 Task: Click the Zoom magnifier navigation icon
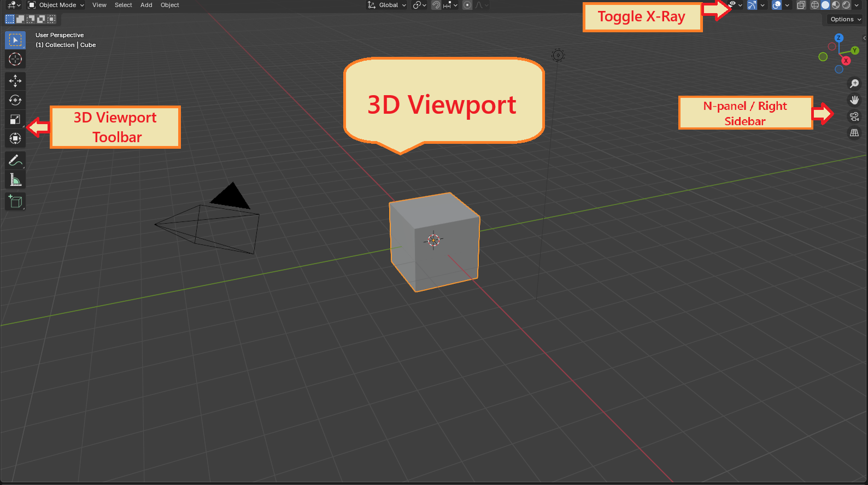click(854, 84)
